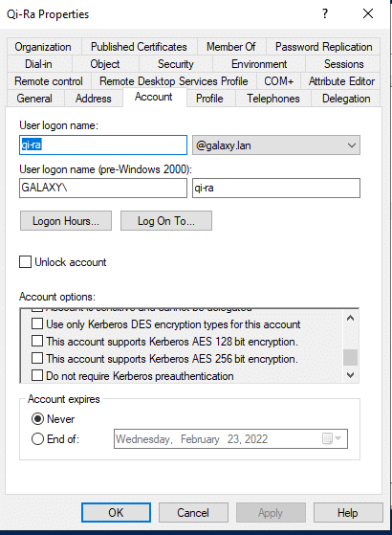Expand the @galaxy.lan domain dropdown
Image resolution: width=392 pixels, height=535 pixels.
tap(276, 145)
